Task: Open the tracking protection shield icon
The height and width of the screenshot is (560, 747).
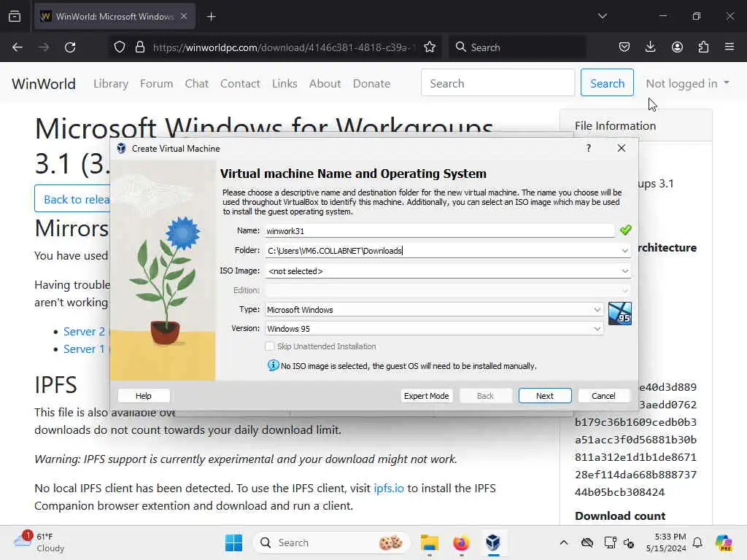Action: tap(120, 47)
